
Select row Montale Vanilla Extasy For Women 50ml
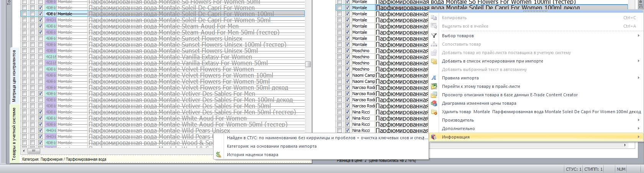point(163,63)
